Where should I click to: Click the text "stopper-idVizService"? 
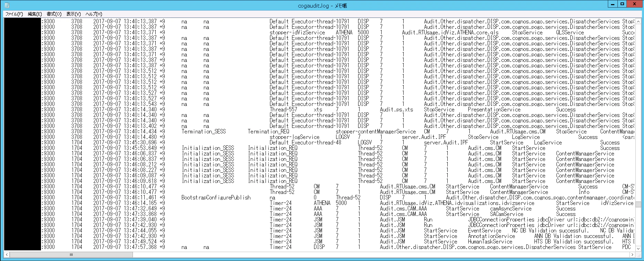coord(297,32)
